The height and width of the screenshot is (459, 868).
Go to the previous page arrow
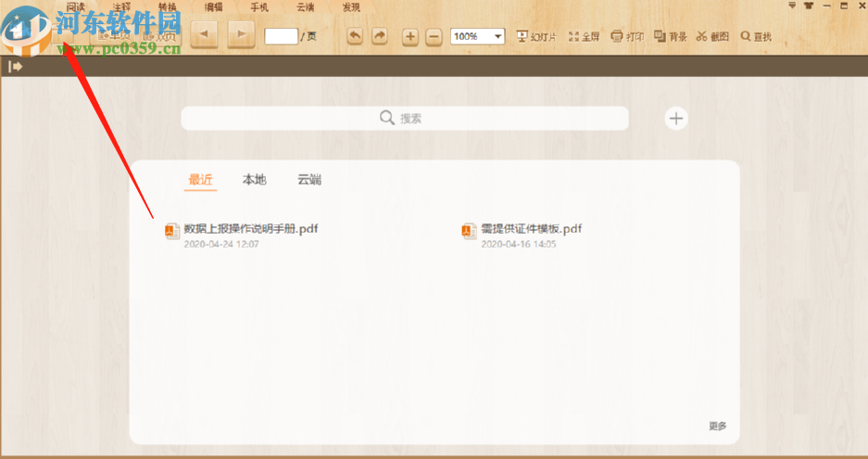pos(204,35)
